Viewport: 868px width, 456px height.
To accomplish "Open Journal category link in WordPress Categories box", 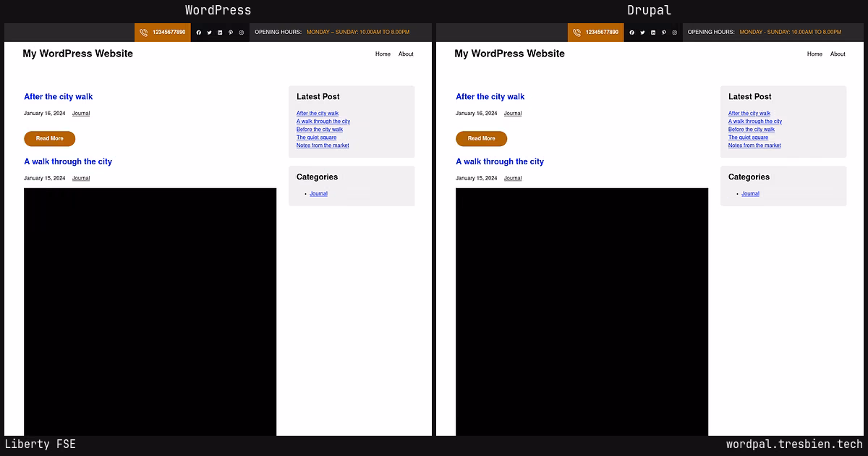I will pyautogui.click(x=319, y=194).
